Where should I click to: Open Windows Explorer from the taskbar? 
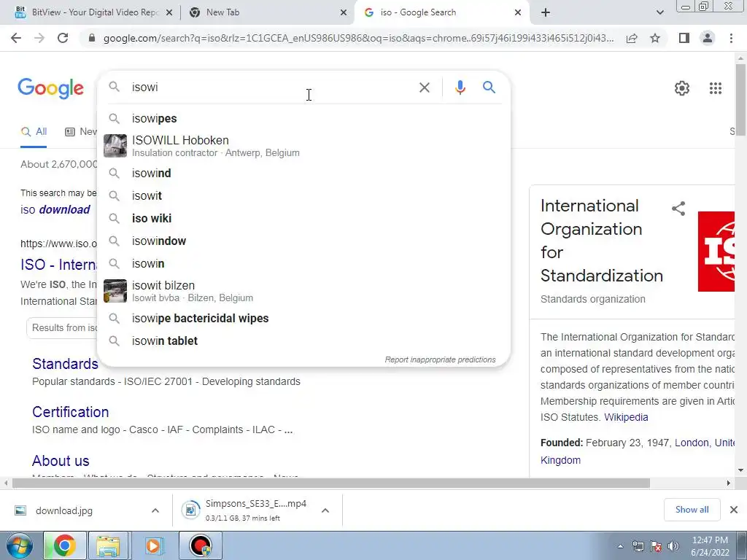click(x=108, y=545)
